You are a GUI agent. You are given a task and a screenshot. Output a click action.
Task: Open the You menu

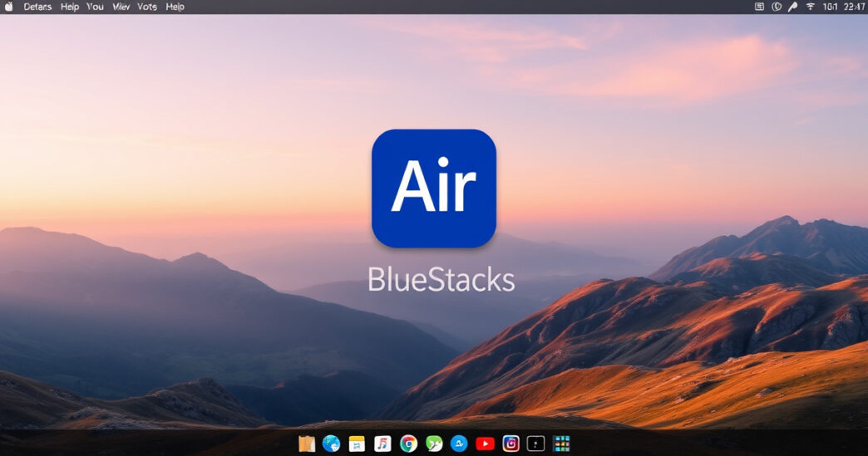coord(96,7)
